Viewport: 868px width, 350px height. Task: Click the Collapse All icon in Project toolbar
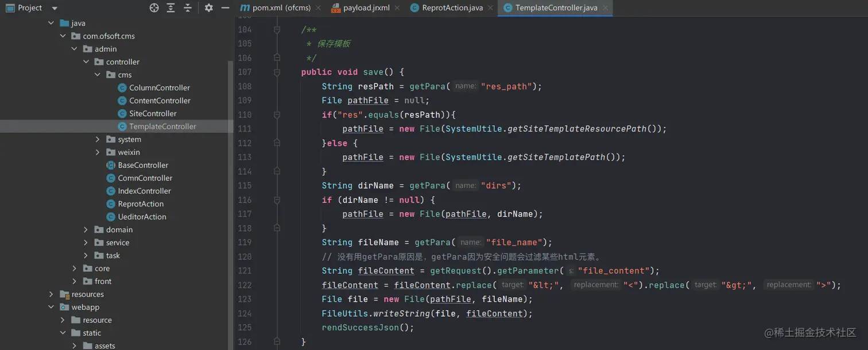click(x=188, y=7)
